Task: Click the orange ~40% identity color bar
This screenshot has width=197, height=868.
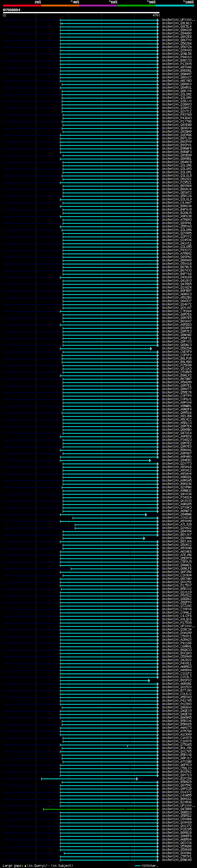Action: (60, 6)
